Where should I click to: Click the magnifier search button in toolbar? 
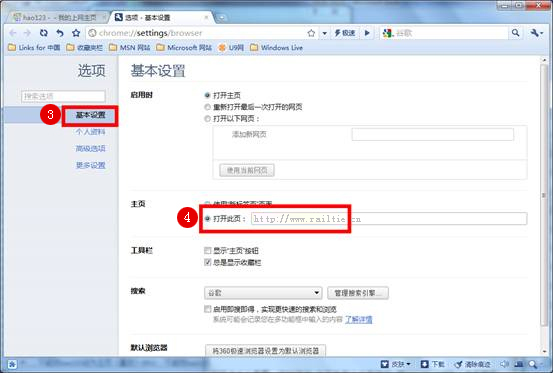click(x=516, y=33)
